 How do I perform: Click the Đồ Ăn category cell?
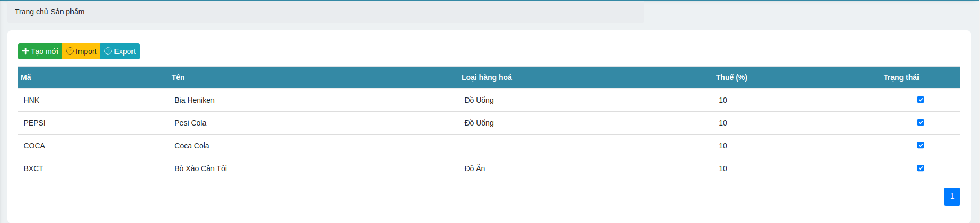[475, 168]
